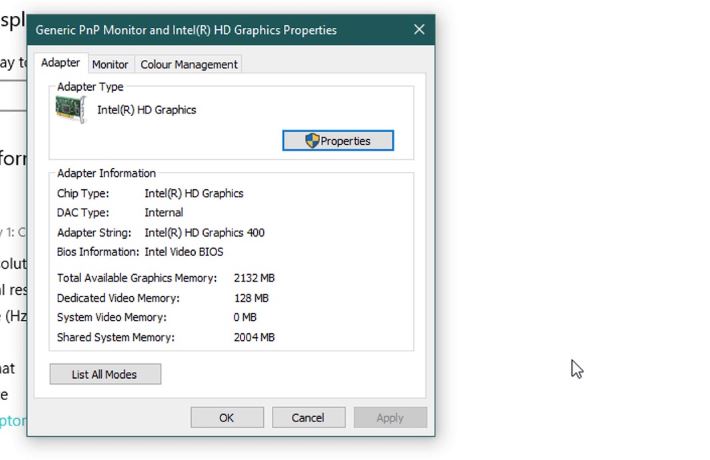This screenshot has height=460, width=710.
Task: Click the 'Adapter Information' group heading
Action: coord(106,173)
